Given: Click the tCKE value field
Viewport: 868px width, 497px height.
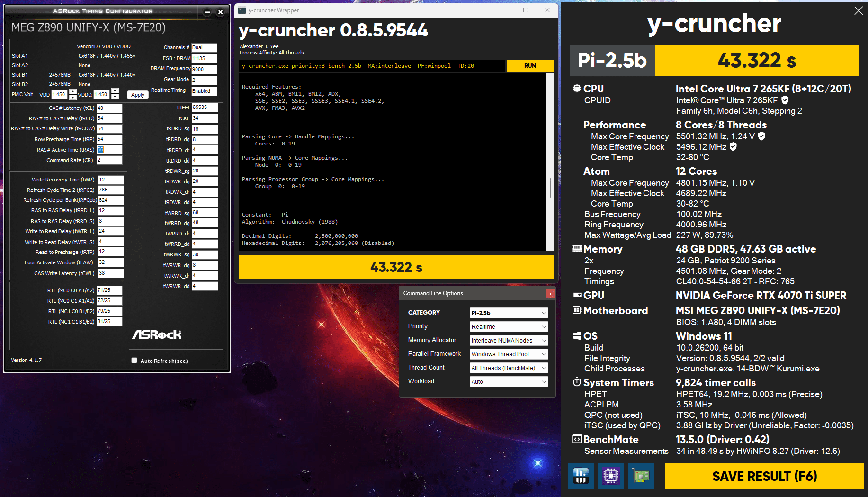Looking at the screenshot, I should [205, 118].
